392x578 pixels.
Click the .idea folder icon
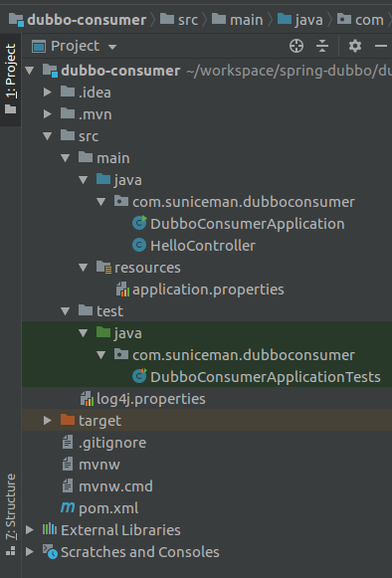pos(68,92)
